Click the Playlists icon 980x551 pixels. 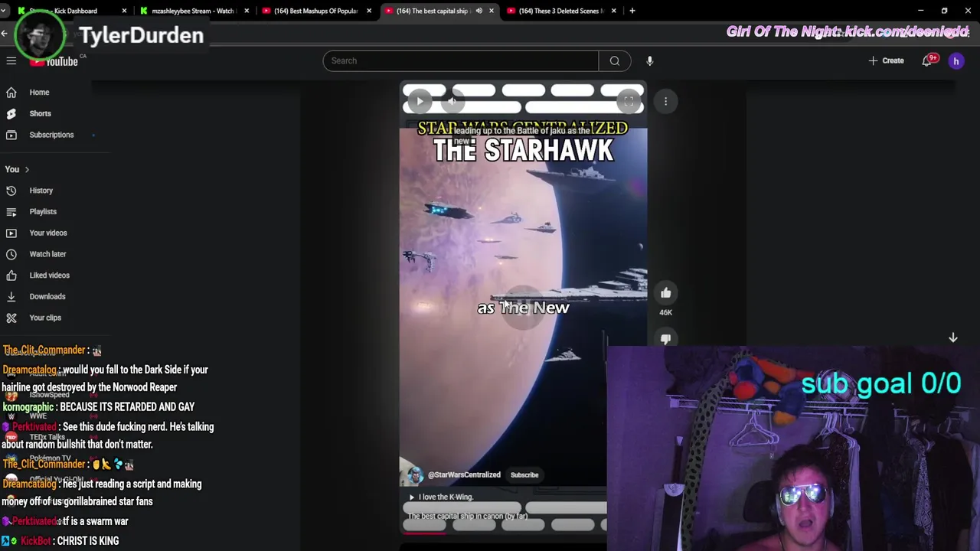(11, 211)
